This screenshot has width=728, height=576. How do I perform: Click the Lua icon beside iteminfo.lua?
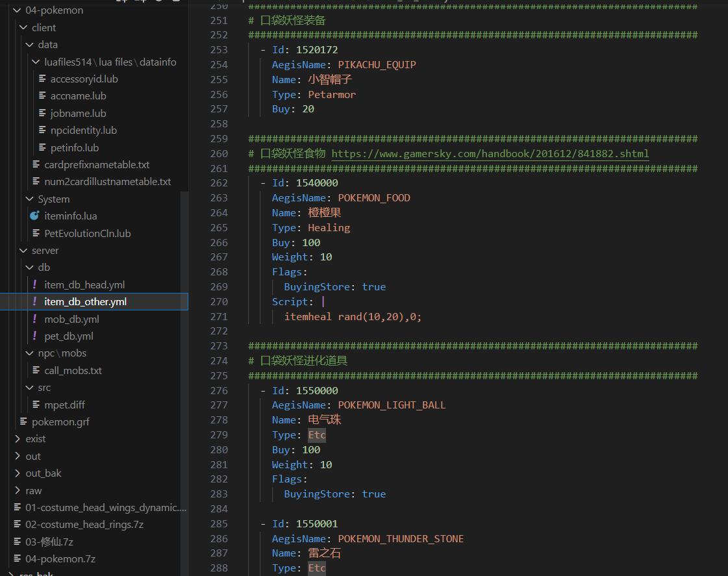click(x=35, y=216)
